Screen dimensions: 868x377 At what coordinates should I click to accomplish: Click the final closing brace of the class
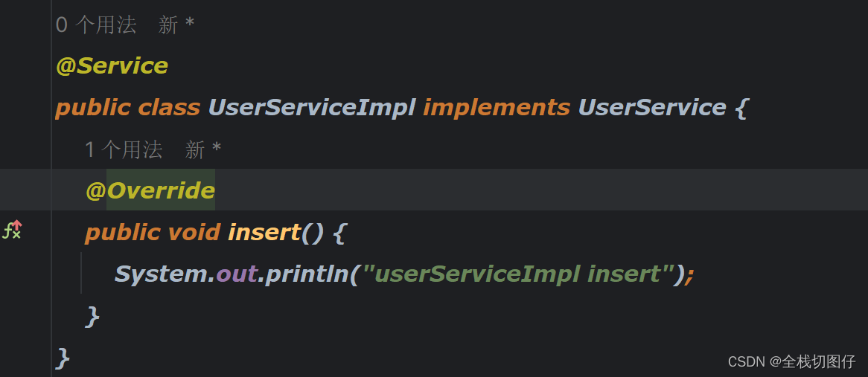63,358
